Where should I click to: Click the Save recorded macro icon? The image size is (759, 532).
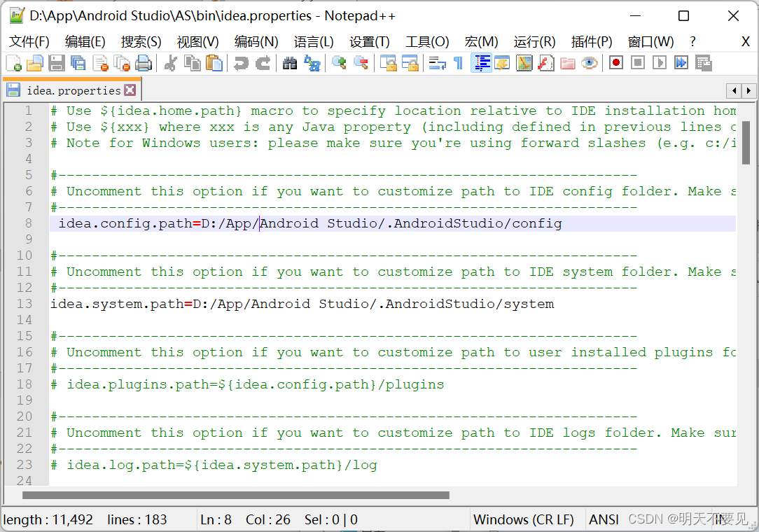tap(703, 64)
